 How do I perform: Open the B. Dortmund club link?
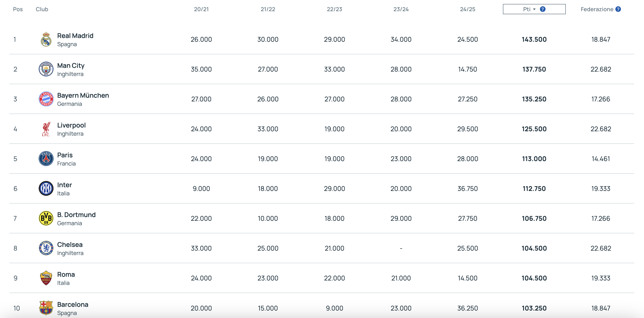coord(76,214)
